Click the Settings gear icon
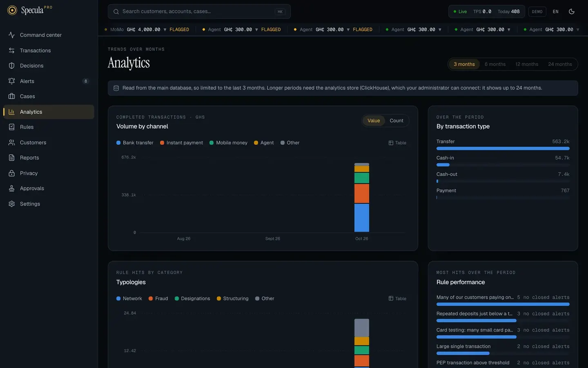588x368 pixels. tap(11, 204)
